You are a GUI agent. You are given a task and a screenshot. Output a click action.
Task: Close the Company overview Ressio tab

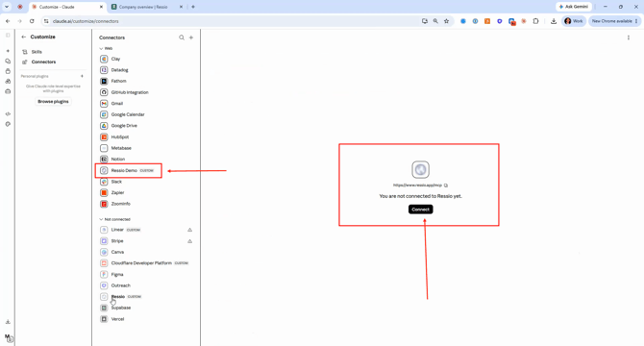click(x=181, y=7)
